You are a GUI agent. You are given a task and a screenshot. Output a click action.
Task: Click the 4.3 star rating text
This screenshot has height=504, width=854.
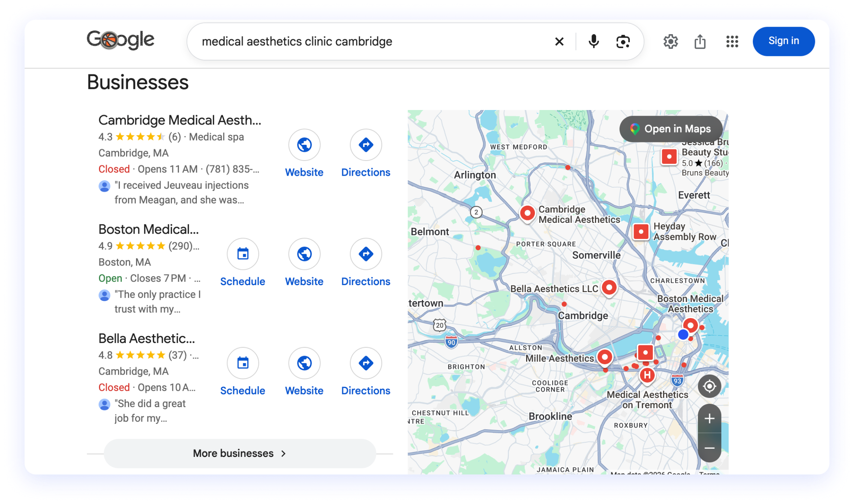[x=105, y=137]
